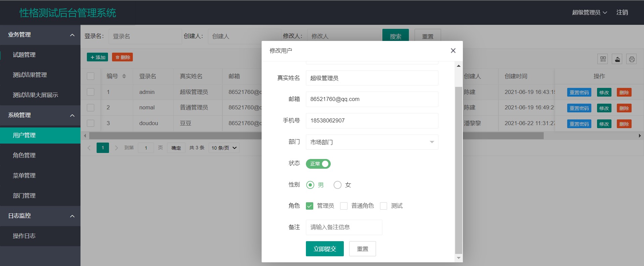Image resolution: width=644 pixels, height=266 pixels.
Task: Tick the checkbox for the nomal row
Action: 91,108
